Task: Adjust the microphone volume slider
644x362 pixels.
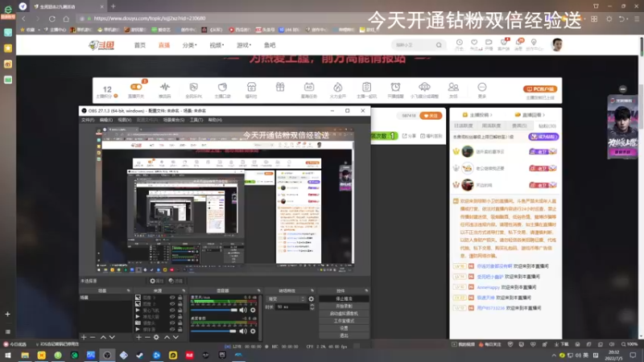Action: (x=214, y=310)
